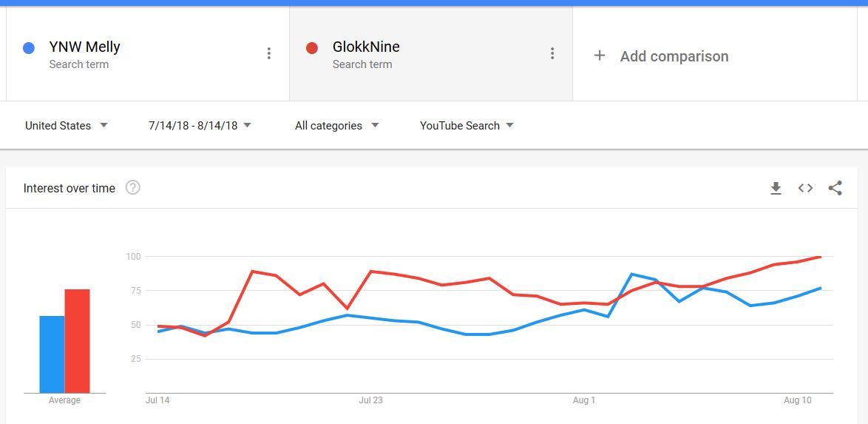Image resolution: width=868 pixels, height=424 pixels.
Task: Open YNW Melly options menu
Action: tap(268, 53)
